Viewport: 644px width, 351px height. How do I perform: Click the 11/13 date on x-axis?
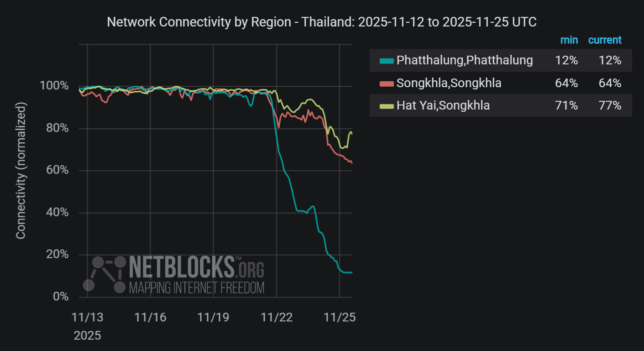pyautogui.click(x=87, y=318)
